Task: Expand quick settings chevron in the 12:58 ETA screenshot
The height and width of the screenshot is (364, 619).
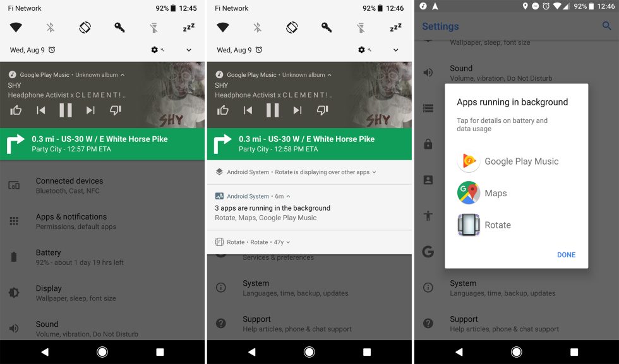Action: 395,50
